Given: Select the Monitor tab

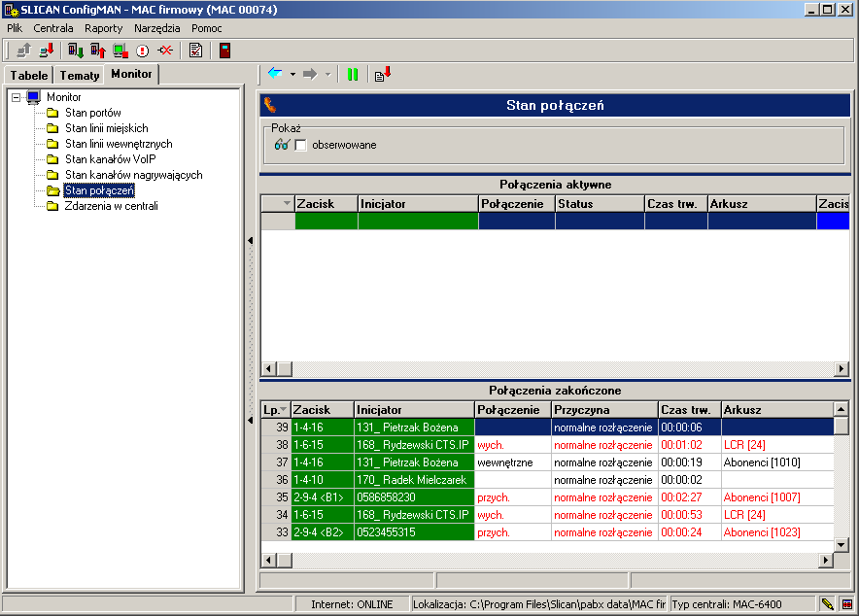Looking at the screenshot, I should (131, 74).
